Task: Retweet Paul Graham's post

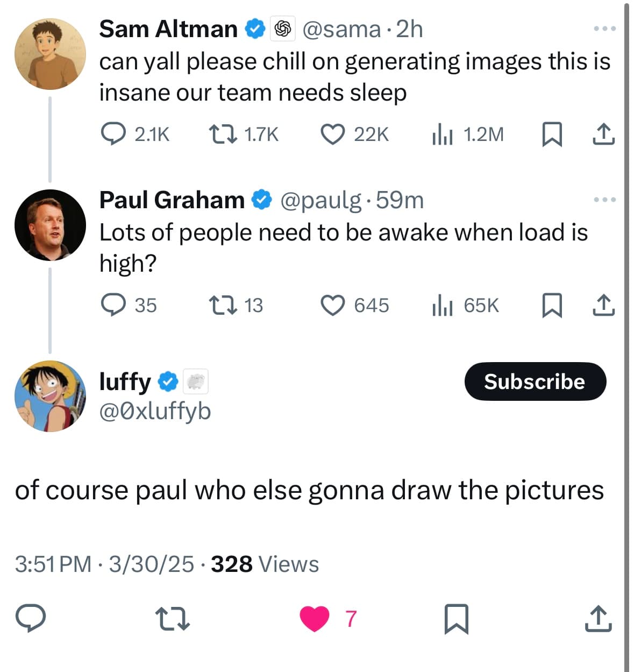Action: coord(223,305)
